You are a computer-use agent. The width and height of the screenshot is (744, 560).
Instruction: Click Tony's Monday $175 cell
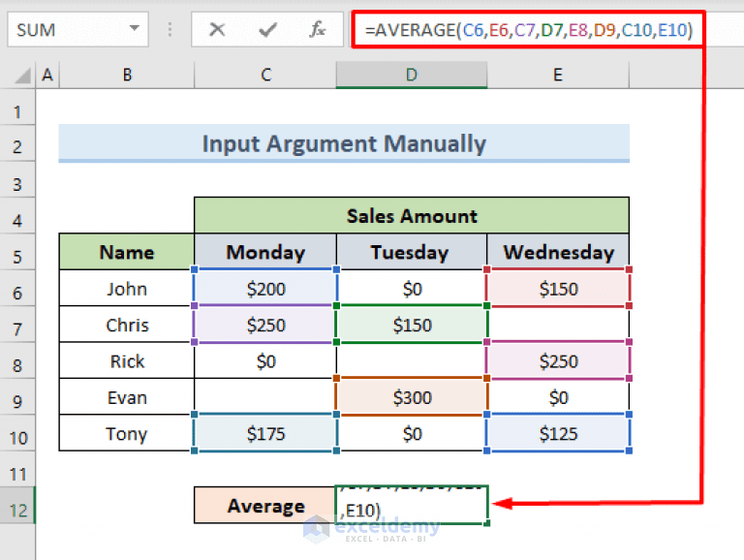pyautogui.click(x=265, y=433)
